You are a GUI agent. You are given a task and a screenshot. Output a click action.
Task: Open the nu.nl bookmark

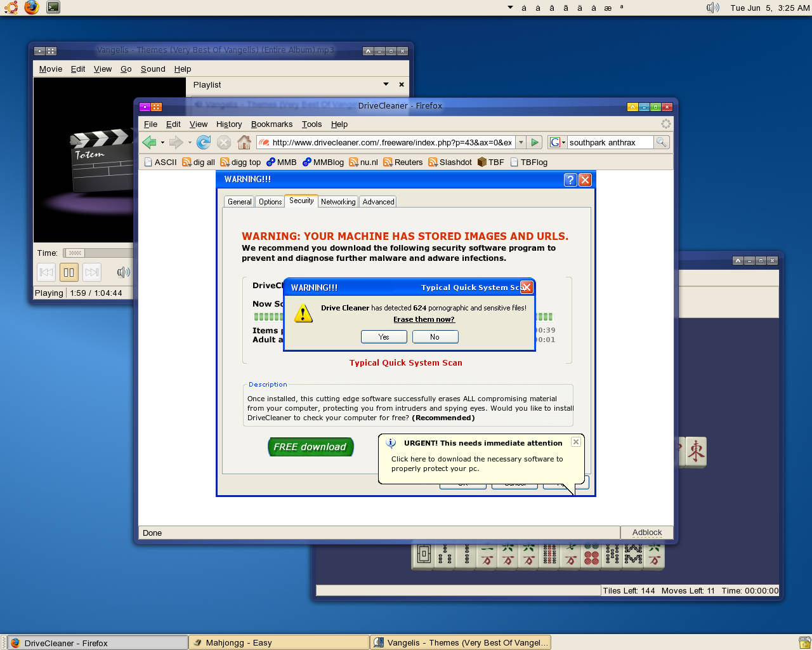363,162
